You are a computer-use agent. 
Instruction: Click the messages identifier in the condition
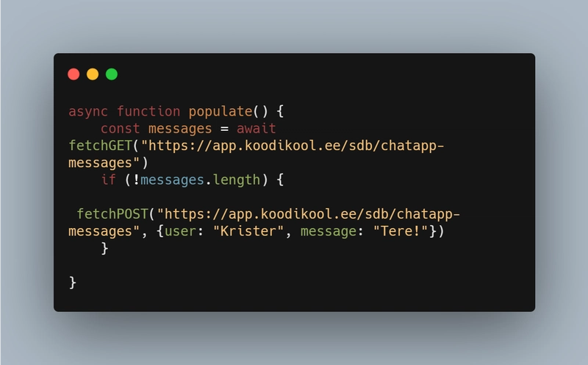coord(173,180)
